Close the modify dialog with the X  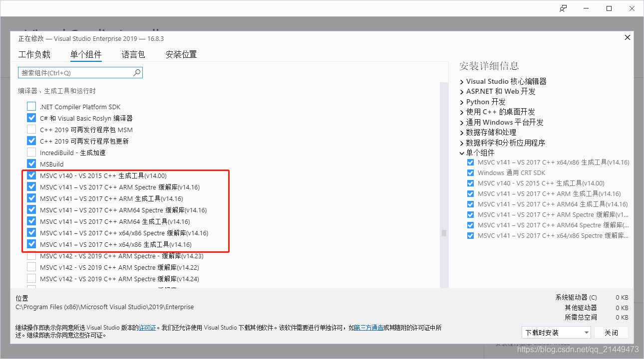tap(628, 37)
